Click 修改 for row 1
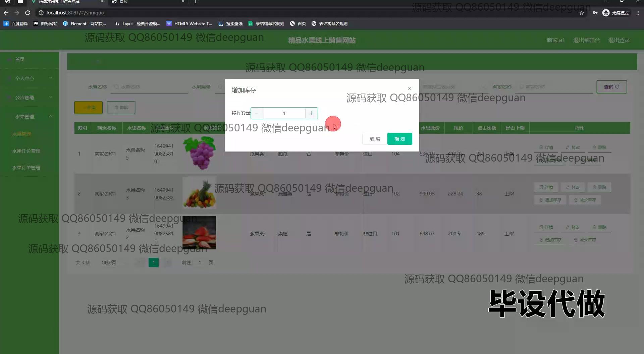Screen dimensions: 644x354 coord(573,147)
